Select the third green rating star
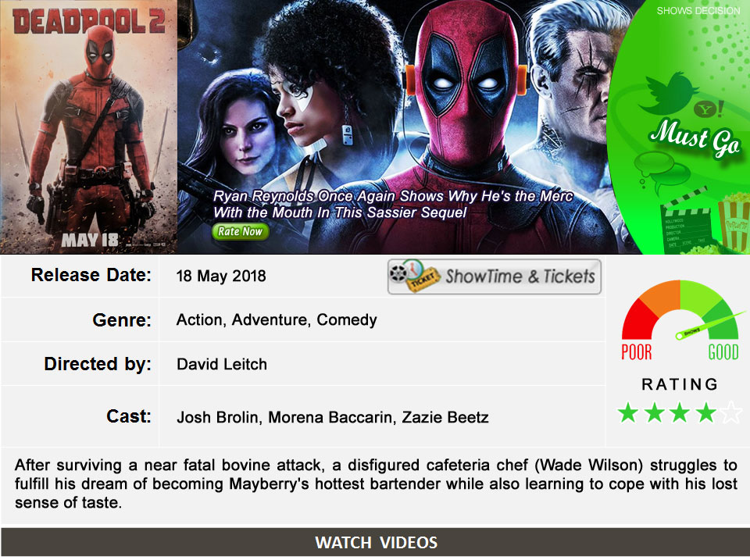This screenshot has height=560, width=750. (x=680, y=412)
